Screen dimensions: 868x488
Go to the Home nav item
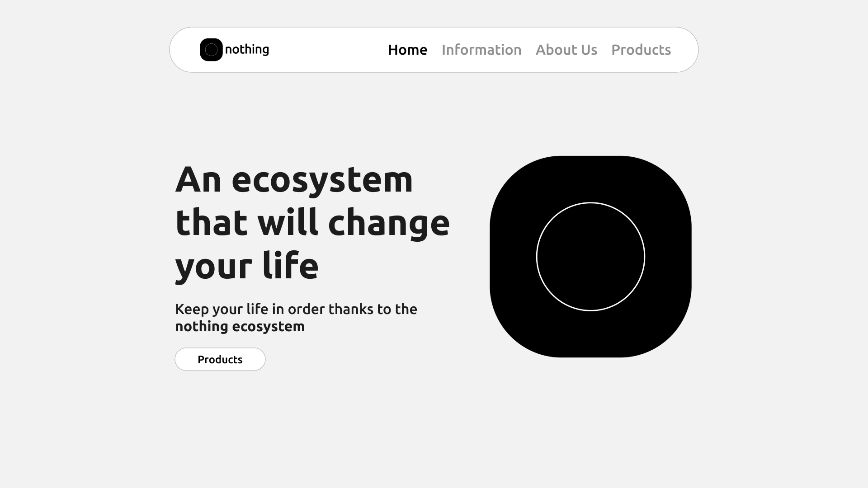pos(407,50)
